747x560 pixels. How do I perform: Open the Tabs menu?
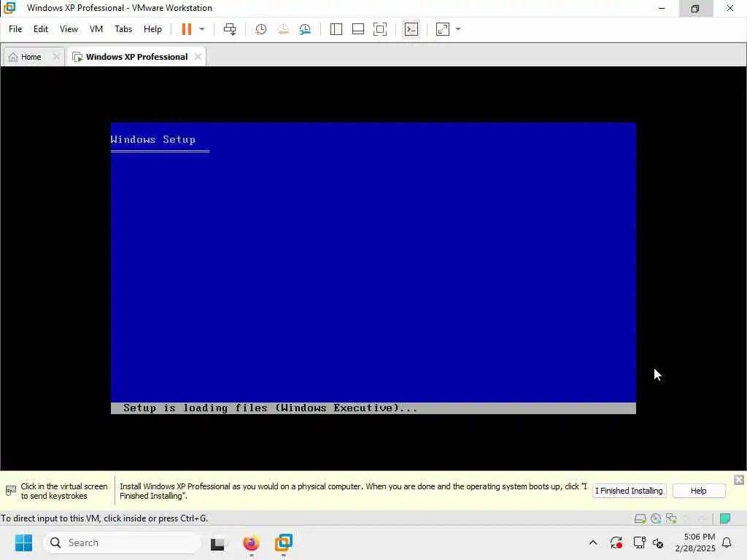(x=123, y=29)
